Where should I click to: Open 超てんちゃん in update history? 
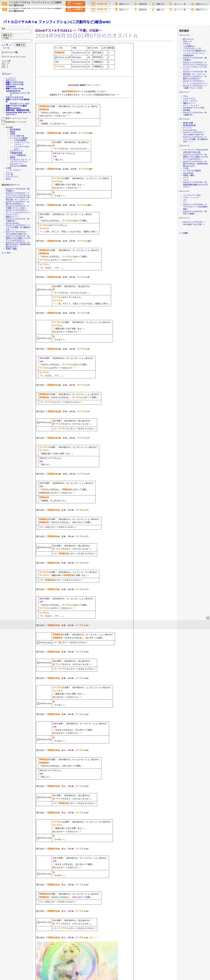tap(188, 39)
